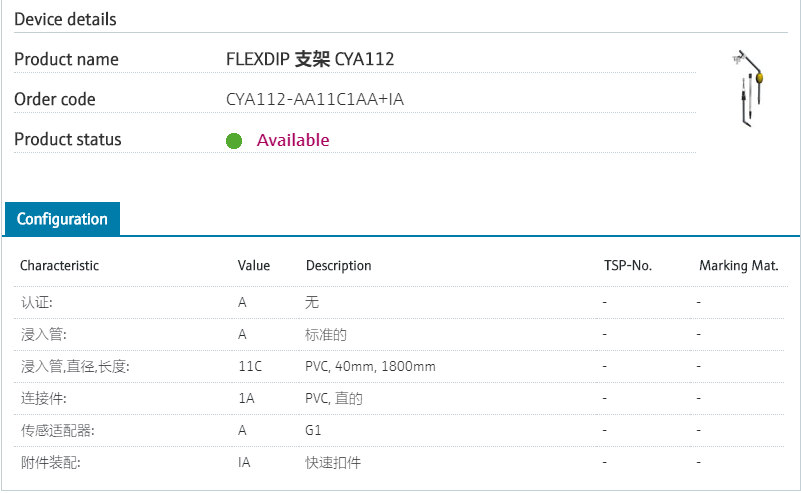
Task: Select the order code CYA112-AA11C1AA+IA
Action: (x=315, y=99)
